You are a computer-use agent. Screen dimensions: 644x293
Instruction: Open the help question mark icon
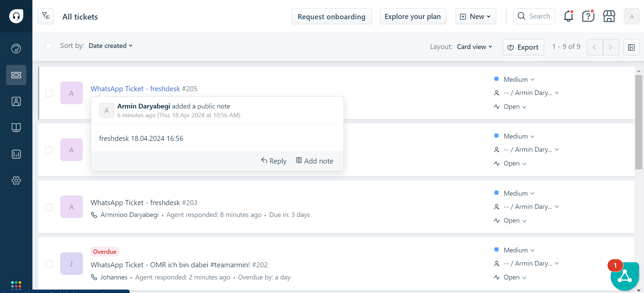click(x=588, y=16)
